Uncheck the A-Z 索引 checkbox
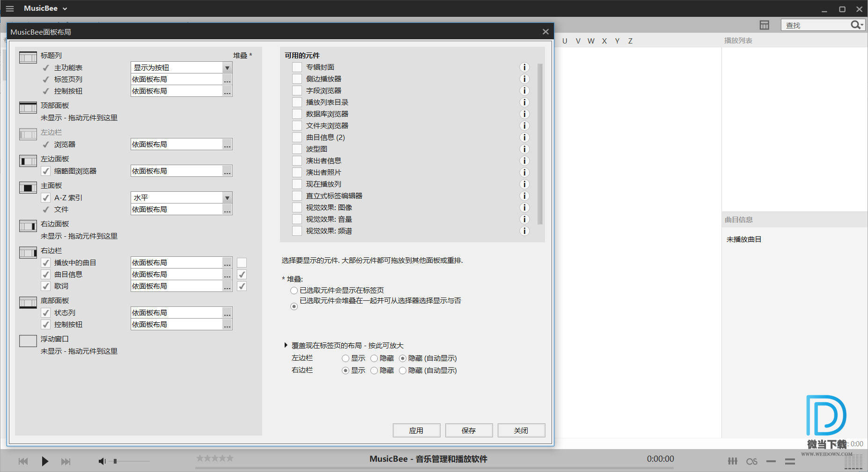Image resolution: width=868 pixels, height=472 pixels. coord(46,198)
